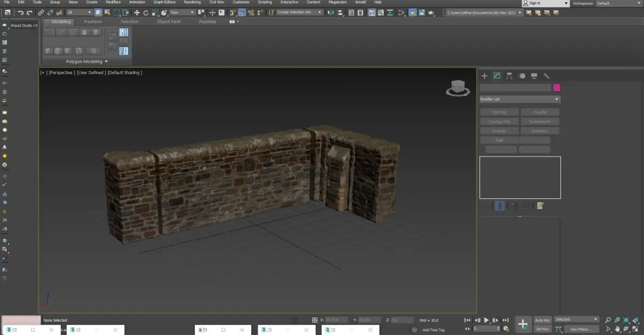
Task: Click the Rotate tool icon
Action: pos(145,12)
